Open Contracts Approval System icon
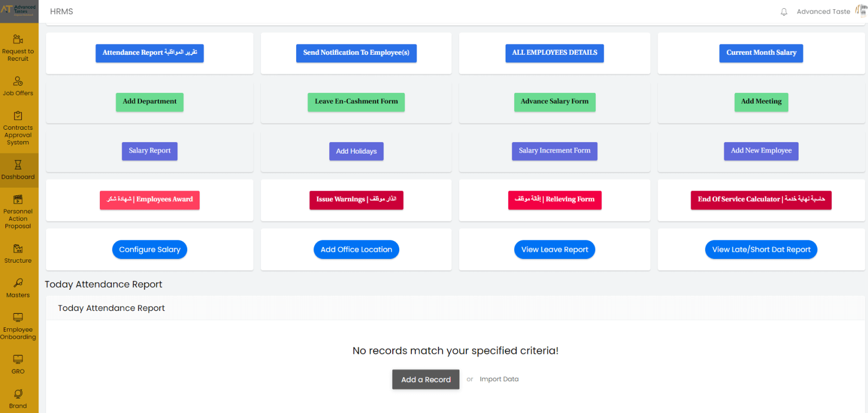The height and width of the screenshot is (413, 868). (18, 116)
